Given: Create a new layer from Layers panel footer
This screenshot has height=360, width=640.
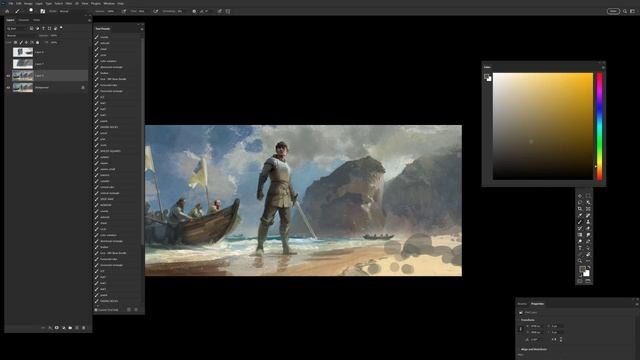Looking at the screenshot, I should tap(77, 327).
